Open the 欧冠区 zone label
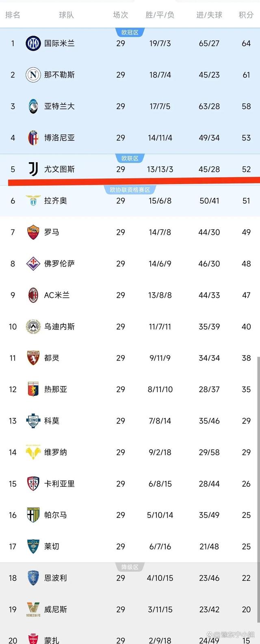 click(x=130, y=32)
